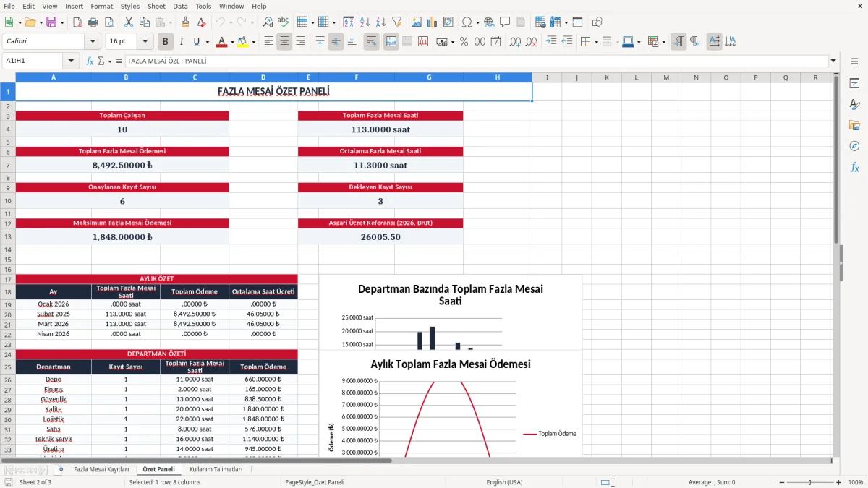Viewport: 868px width, 488px height.
Task: Open the Save button dropdown arrow
Action: click(61, 22)
